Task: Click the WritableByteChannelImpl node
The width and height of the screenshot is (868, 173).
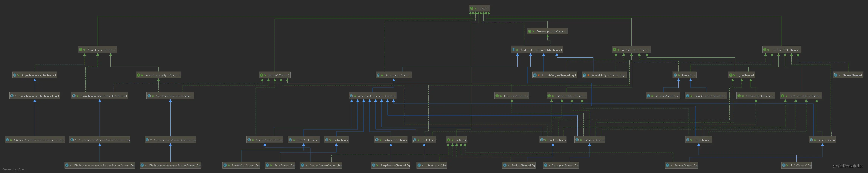Action: [555, 75]
